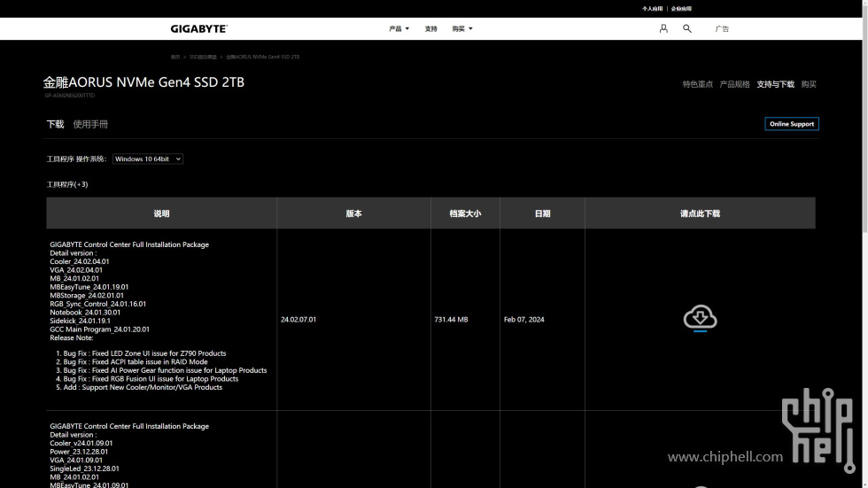Switch to the 特色重点 section
Image resolution: width=868 pixels, height=488 pixels.
coord(698,84)
